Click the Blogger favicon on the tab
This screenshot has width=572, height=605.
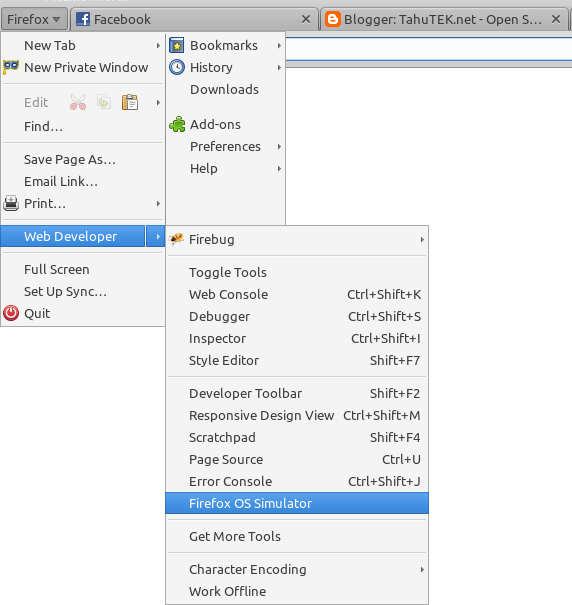click(x=333, y=19)
